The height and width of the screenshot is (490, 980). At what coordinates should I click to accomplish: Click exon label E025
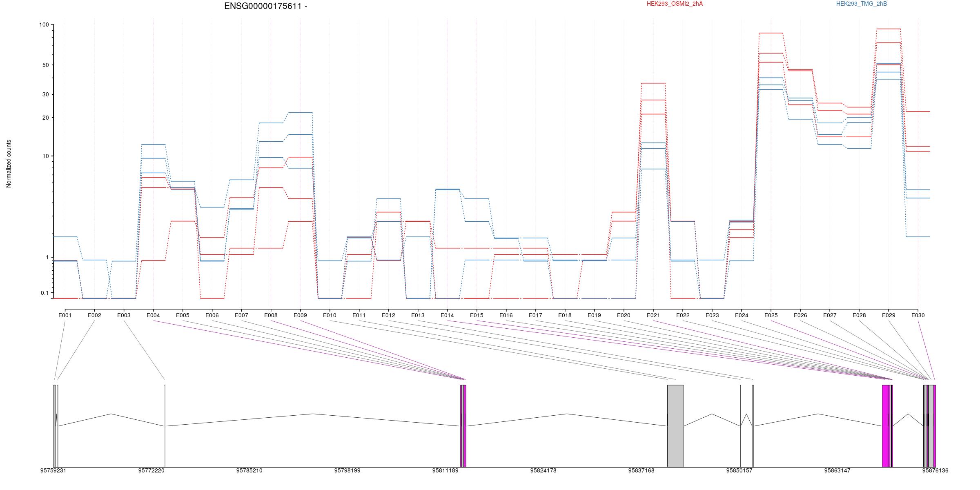pyautogui.click(x=771, y=315)
